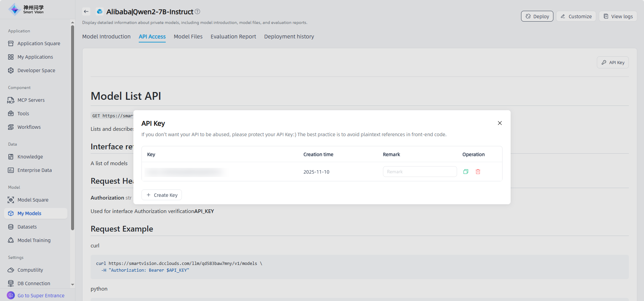
Task: Click the Deploy button
Action: 537,16
